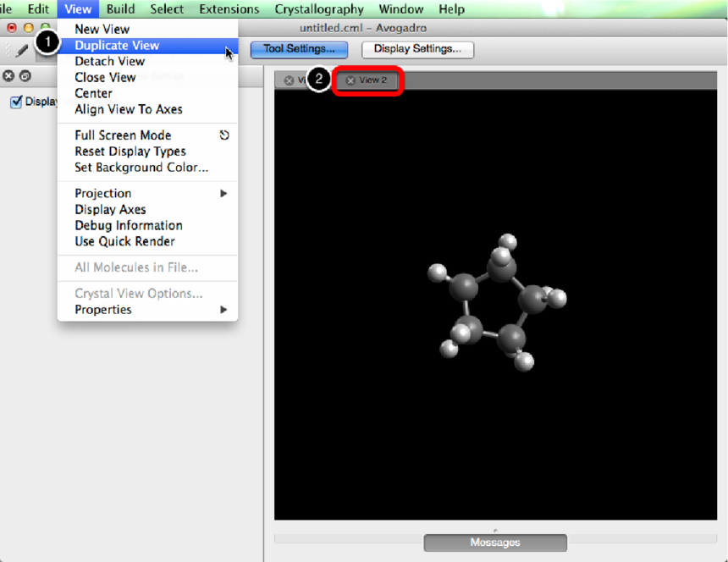Open the Extensions menu
Viewport: 728px width, 562px height.
(x=229, y=9)
